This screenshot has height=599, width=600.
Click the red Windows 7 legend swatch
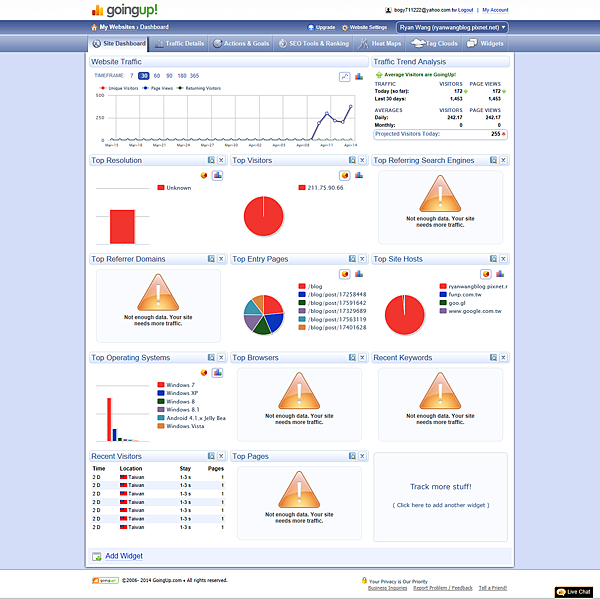(x=161, y=385)
